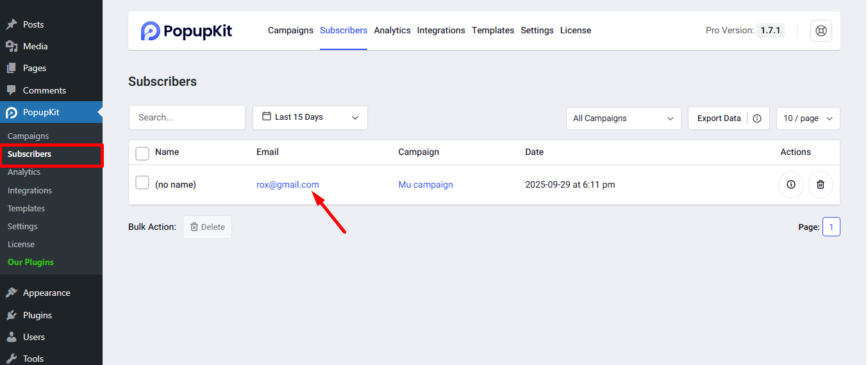The width and height of the screenshot is (868, 365).
Task: Click the (no name) cell text
Action: 176,184
